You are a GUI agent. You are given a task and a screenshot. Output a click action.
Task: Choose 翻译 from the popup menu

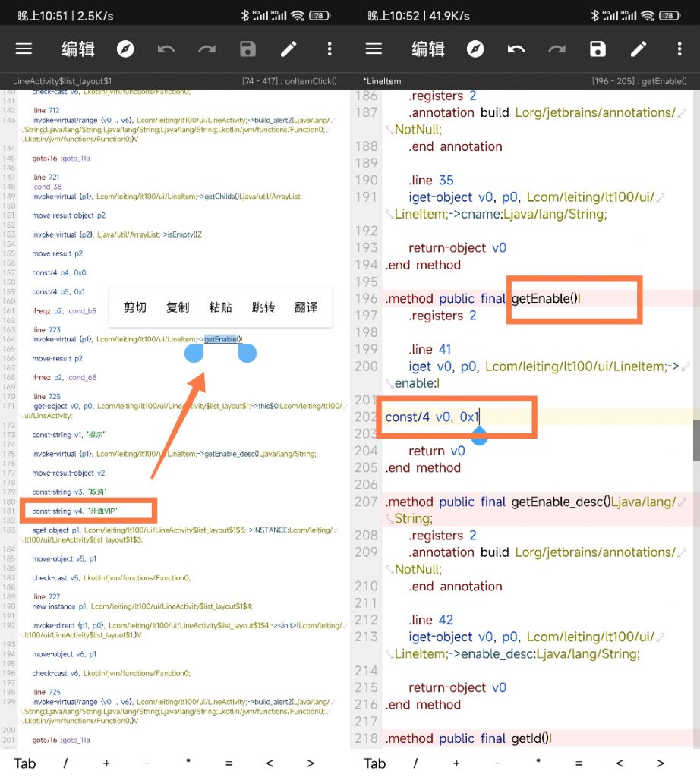306,307
